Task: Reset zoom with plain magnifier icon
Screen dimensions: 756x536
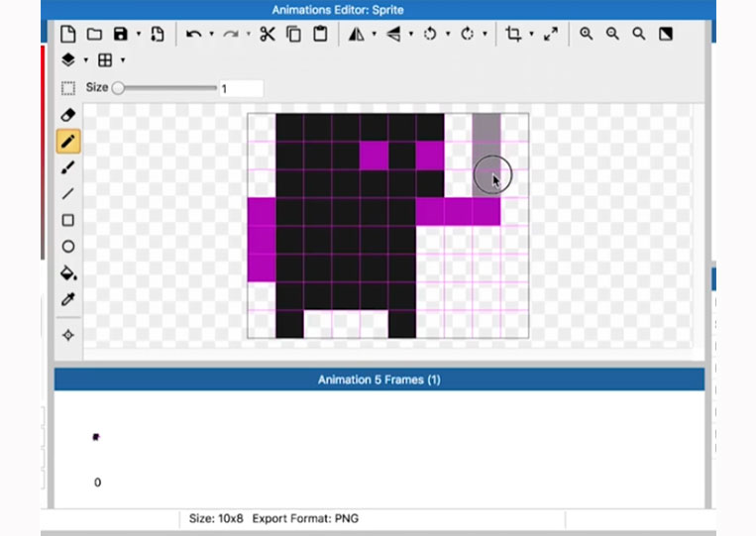Action: [639, 34]
